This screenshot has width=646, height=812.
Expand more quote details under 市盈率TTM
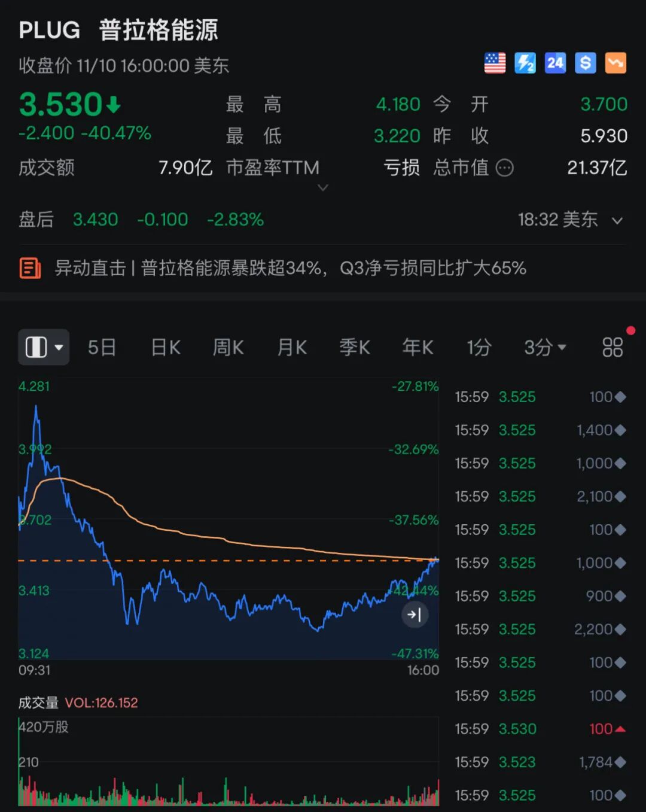(x=323, y=188)
